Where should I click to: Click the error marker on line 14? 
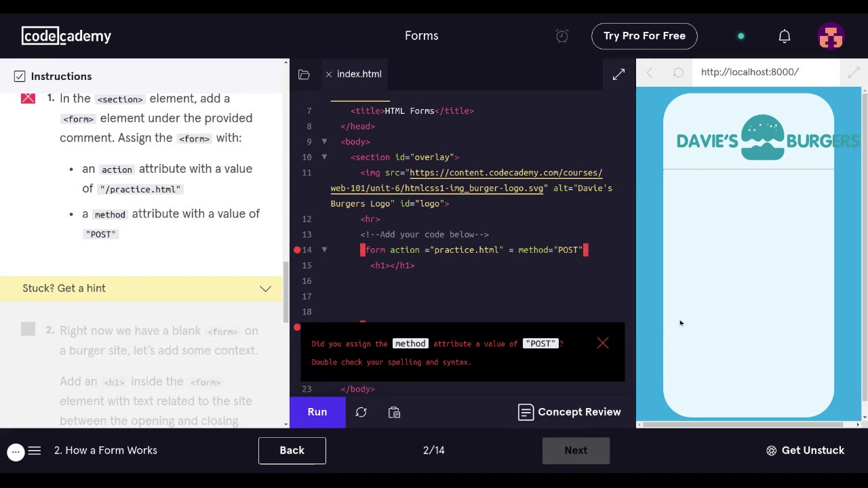[x=297, y=250]
